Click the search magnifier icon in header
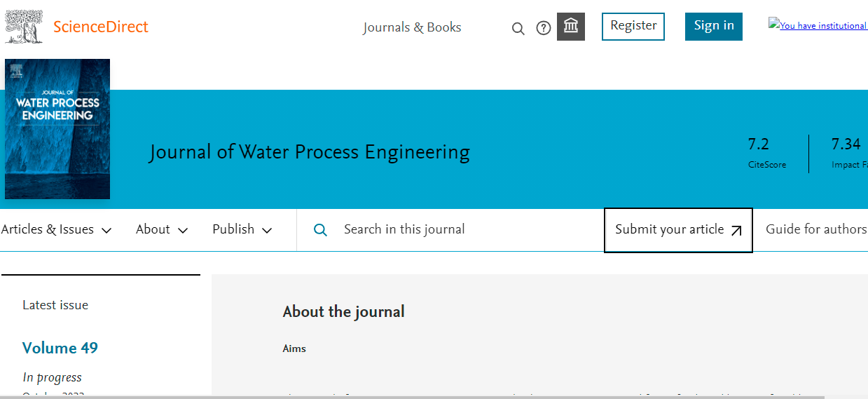The width and height of the screenshot is (868, 399). point(518,28)
